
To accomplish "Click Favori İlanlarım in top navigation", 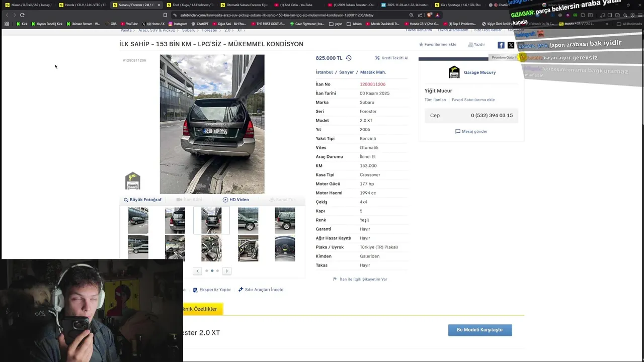I will tap(419, 30).
